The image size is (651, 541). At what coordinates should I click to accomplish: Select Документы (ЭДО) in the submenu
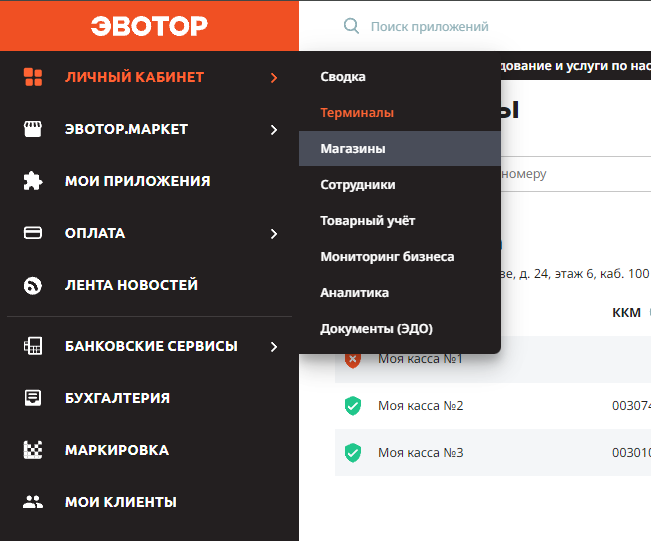click(376, 329)
